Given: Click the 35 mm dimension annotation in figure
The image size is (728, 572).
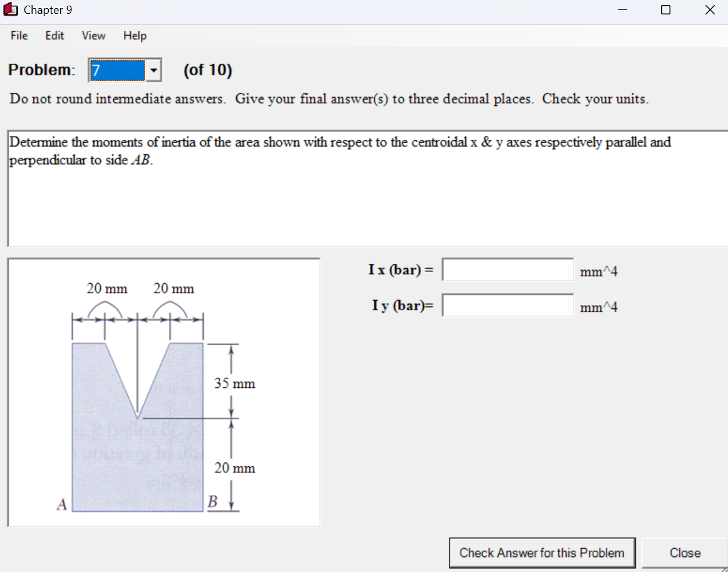Looking at the screenshot, I should pyautogui.click(x=235, y=383).
